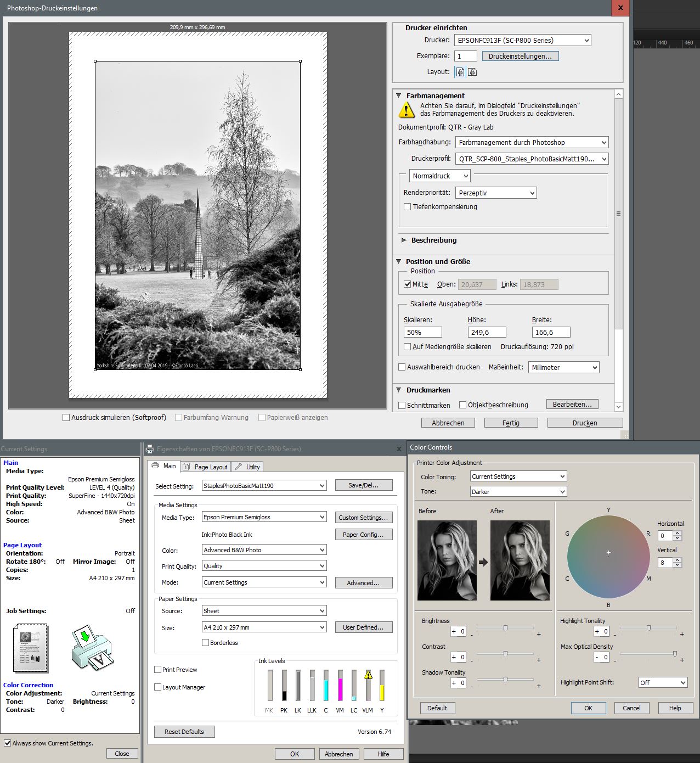
Task: Enable the Tiefenkompensierung checkbox
Action: coord(408,207)
